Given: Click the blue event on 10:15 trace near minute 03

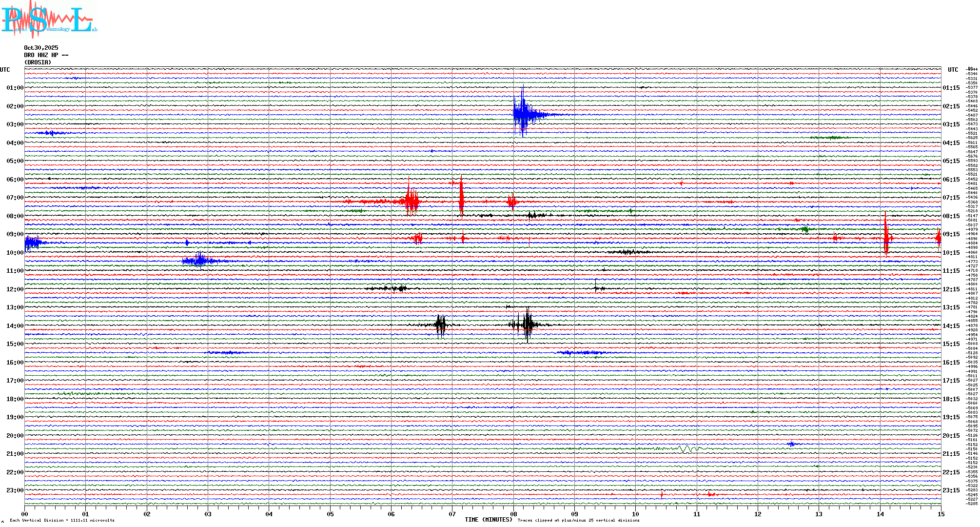Looking at the screenshot, I should [199, 261].
